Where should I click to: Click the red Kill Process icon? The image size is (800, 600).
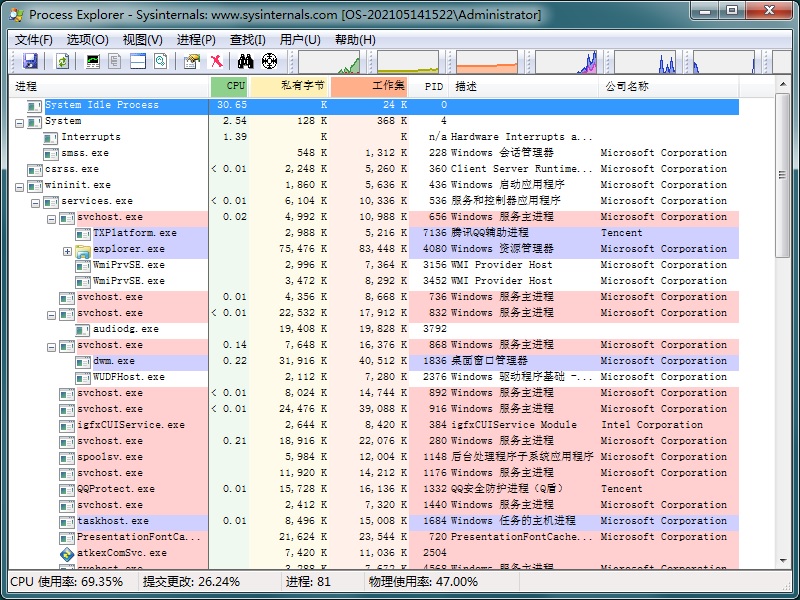[216, 61]
